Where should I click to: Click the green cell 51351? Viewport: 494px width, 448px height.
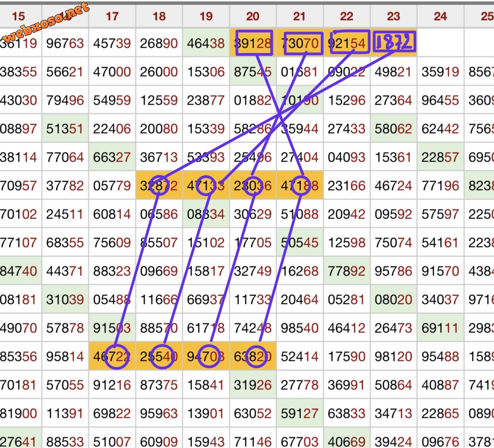click(x=65, y=129)
